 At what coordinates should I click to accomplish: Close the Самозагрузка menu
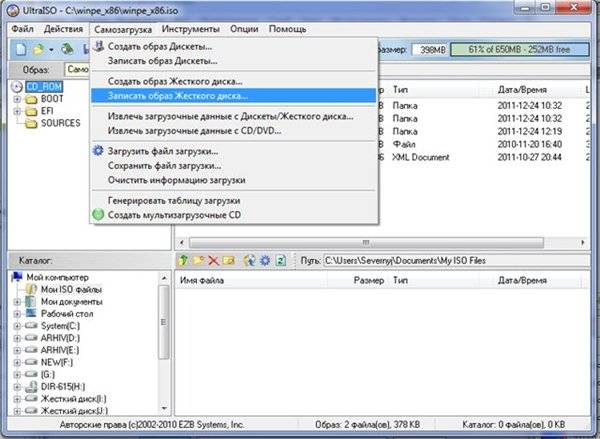click(123, 29)
